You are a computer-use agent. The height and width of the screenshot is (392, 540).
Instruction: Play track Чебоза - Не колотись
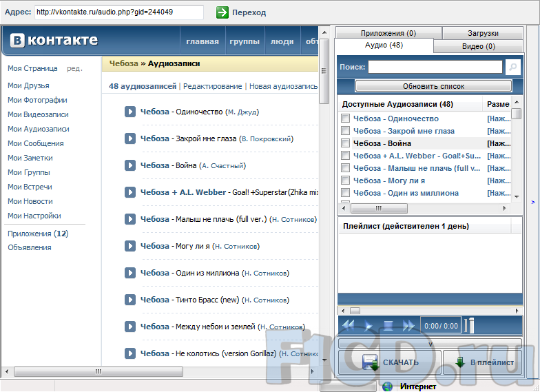tap(129, 353)
